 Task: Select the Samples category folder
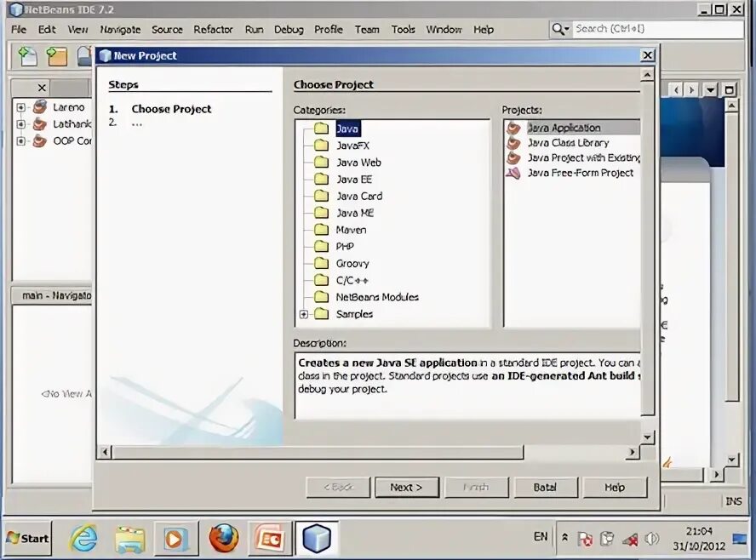click(354, 314)
